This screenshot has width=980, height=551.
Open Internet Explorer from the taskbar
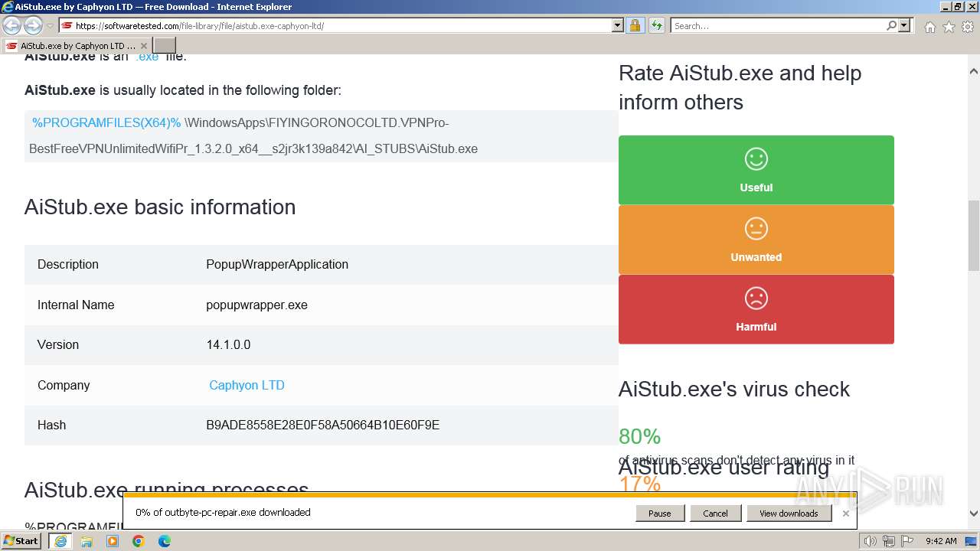pyautogui.click(x=60, y=541)
